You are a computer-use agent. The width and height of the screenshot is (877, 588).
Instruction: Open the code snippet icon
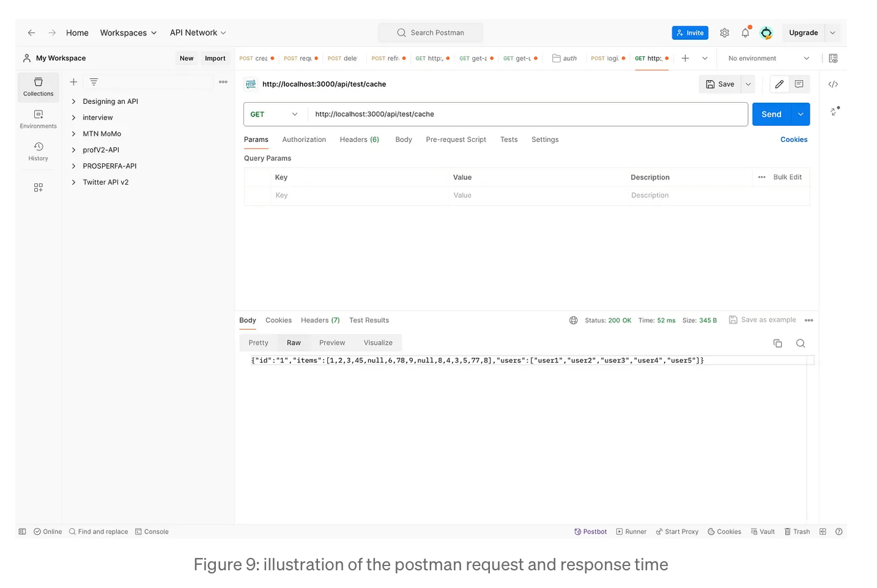point(833,84)
